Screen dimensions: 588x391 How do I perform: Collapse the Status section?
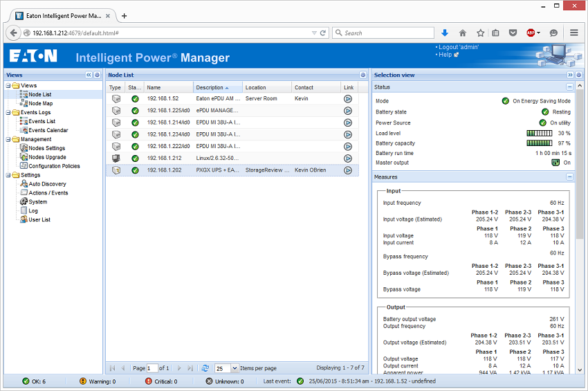pyautogui.click(x=569, y=87)
